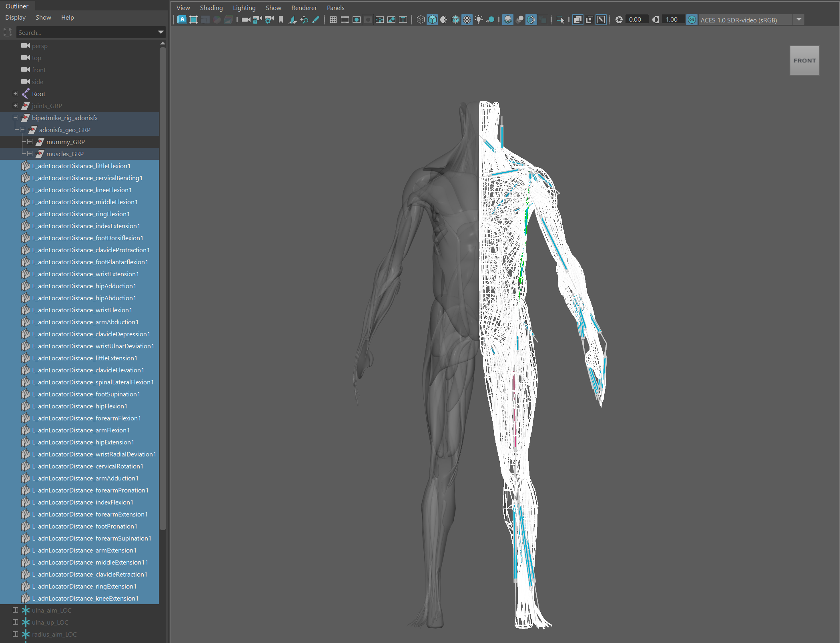The height and width of the screenshot is (643, 840).
Task: Toggle the viewport Grid icon
Action: [333, 20]
